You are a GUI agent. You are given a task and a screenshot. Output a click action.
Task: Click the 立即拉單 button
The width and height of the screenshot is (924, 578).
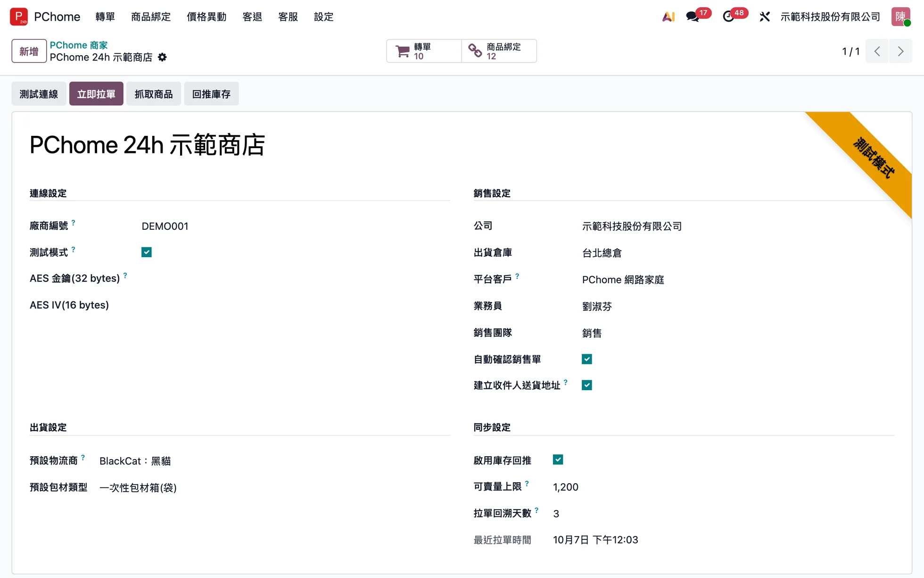click(96, 94)
